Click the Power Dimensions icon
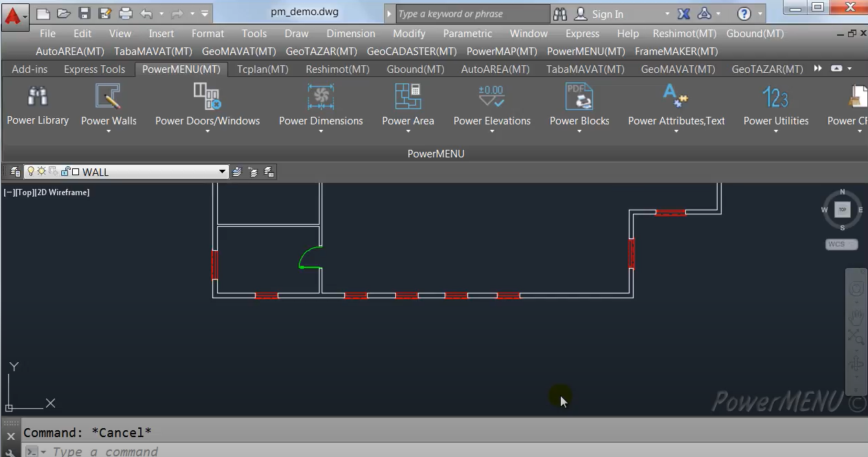Image resolution: width=868 pixels, height=457 pixels. tap(321, 96)
